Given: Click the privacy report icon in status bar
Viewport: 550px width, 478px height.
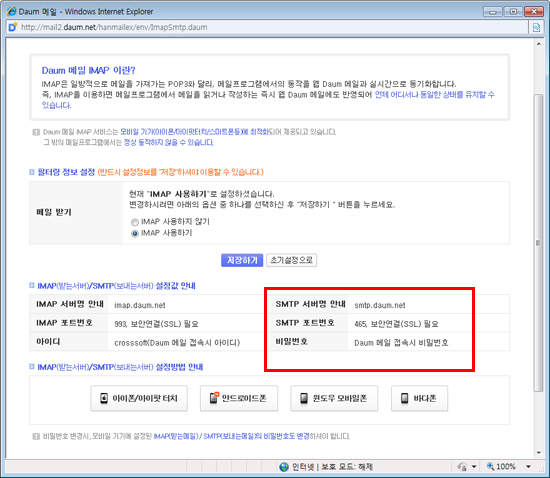Looking at the screenshot, I should pos(462,466).
